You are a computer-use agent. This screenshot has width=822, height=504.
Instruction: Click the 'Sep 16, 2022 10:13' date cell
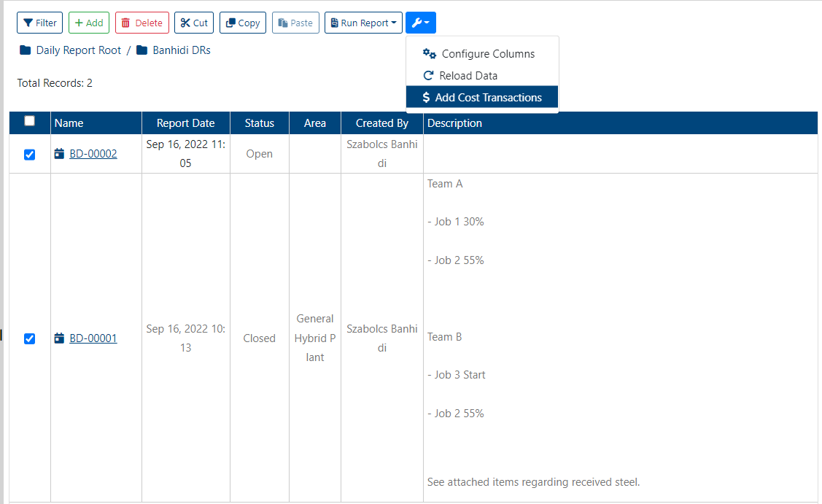click(186, 338)
